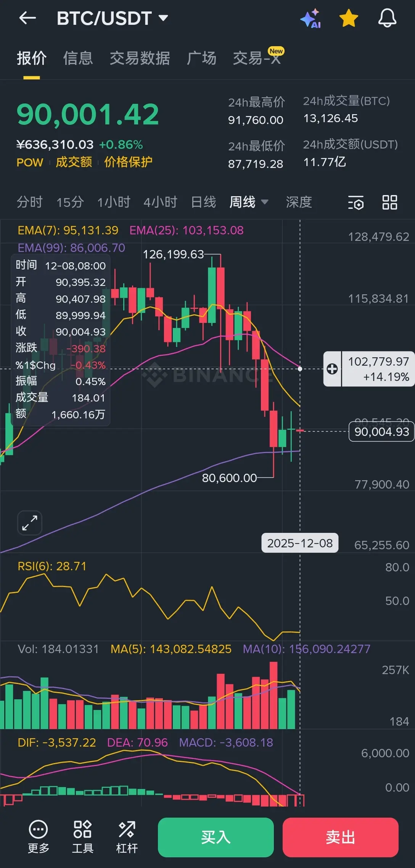Expand the BTC/USDT pair dropdown
The image size is (415, 868).
163,18
